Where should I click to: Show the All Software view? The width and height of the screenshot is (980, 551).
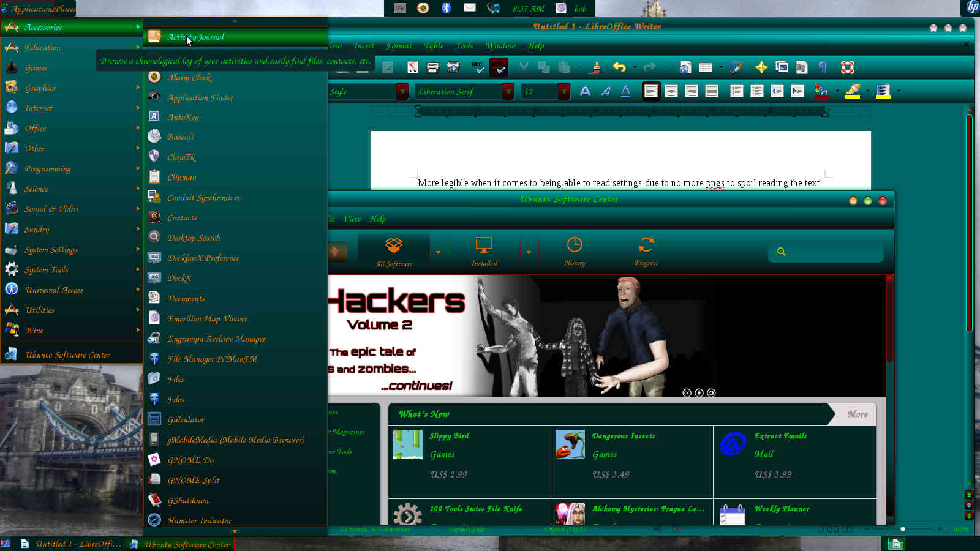coord(394,252)
